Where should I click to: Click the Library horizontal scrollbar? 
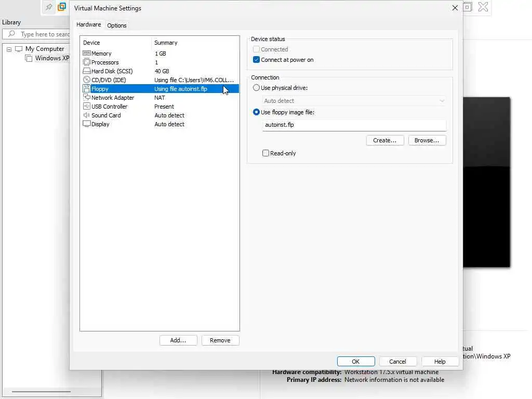point(41,392)
